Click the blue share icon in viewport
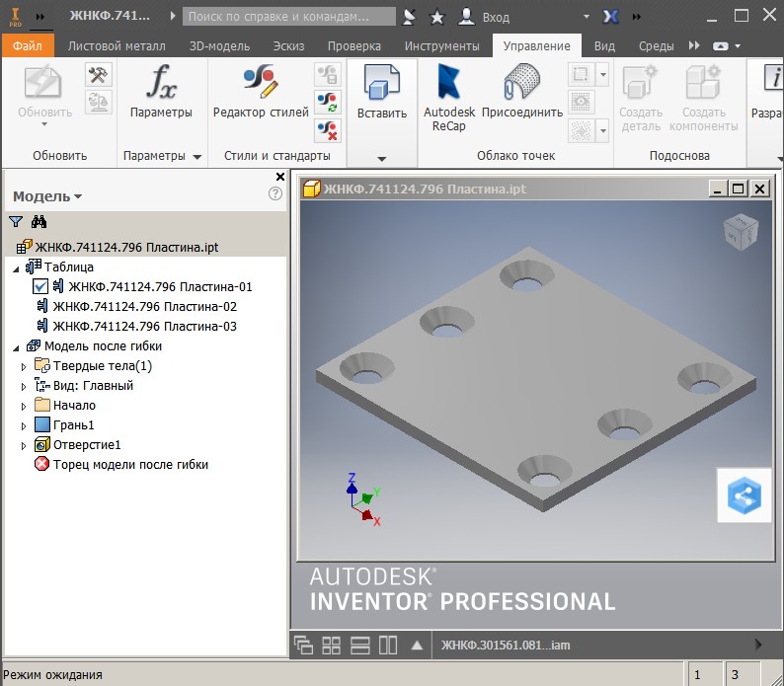Viewport: 784px width, 686px height. (x=744, y=495)
